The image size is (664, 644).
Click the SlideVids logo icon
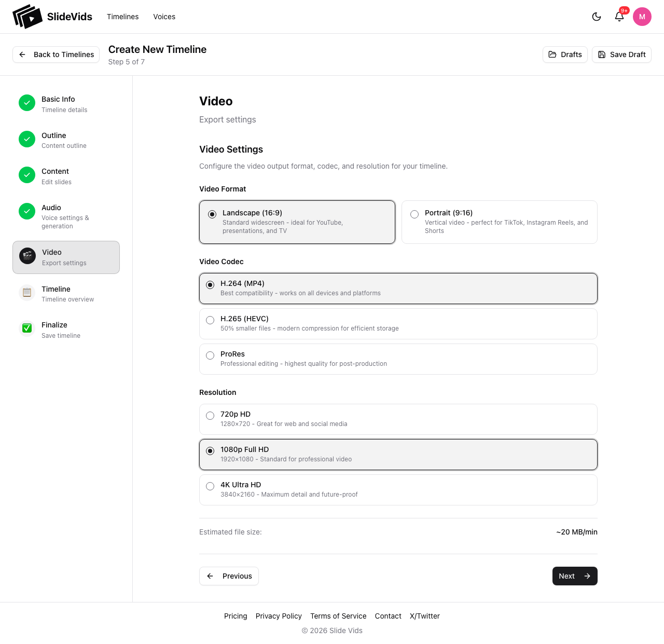(x=27, y=16)
